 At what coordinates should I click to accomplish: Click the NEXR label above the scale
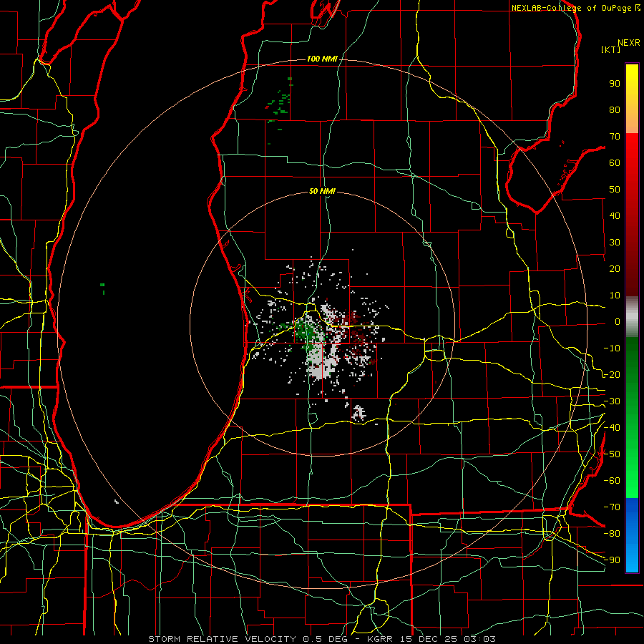pyautogui.click(x=629, y=43)
